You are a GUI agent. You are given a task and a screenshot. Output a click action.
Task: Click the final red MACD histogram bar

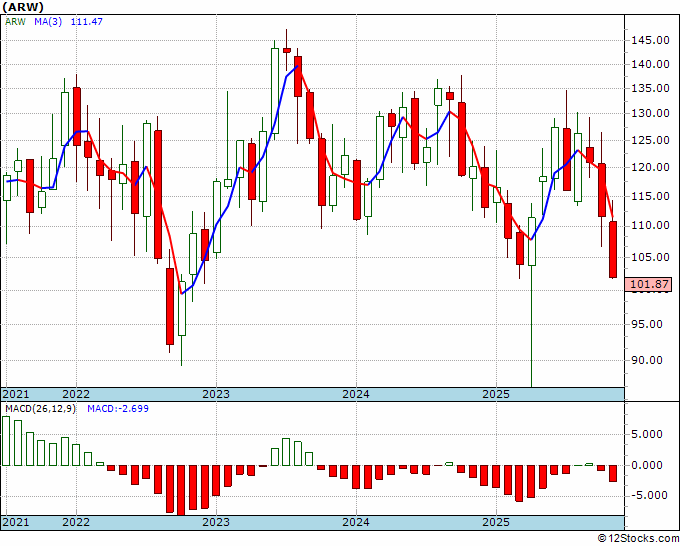(x=613, y=473)
